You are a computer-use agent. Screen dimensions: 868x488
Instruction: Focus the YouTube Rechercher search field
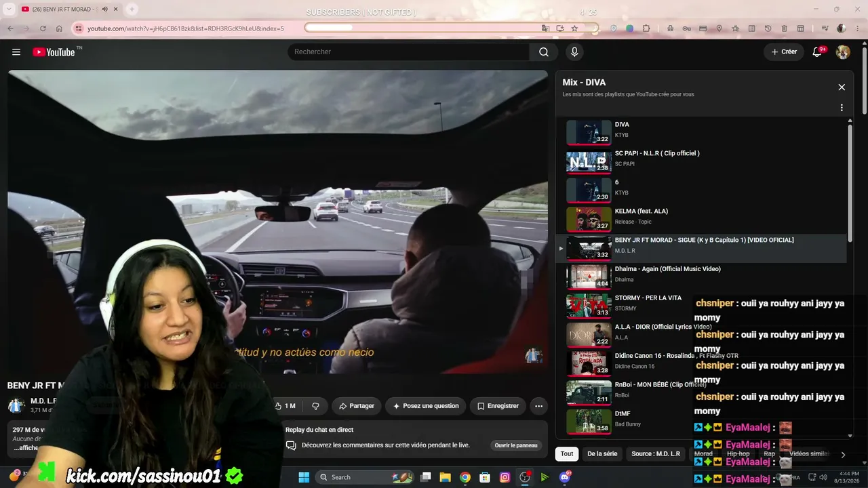tap(408, 52)
